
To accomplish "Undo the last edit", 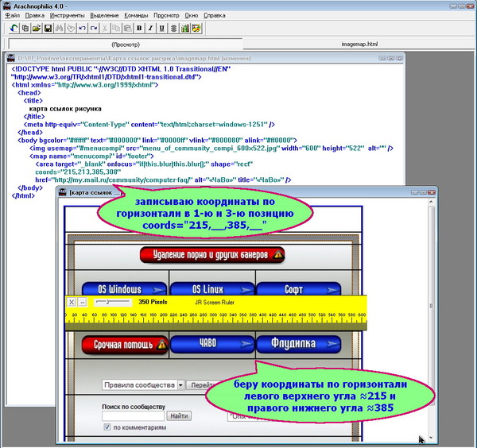I will coord(82,29).
